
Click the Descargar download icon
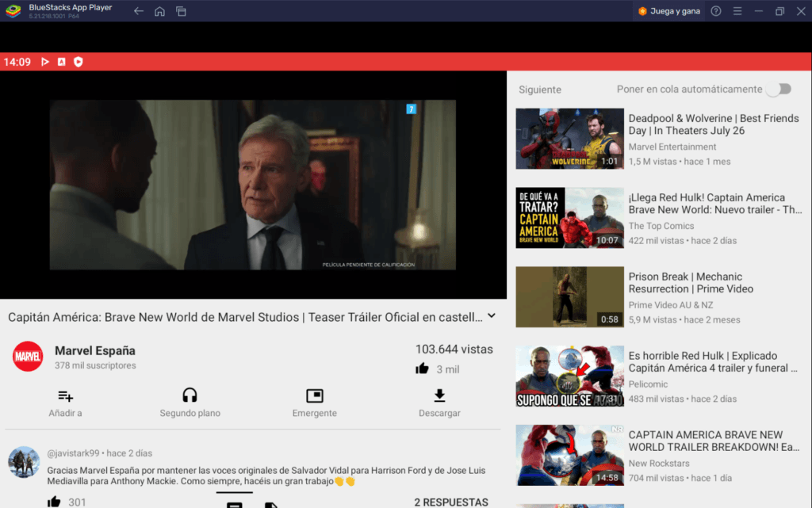pos(439,395)
